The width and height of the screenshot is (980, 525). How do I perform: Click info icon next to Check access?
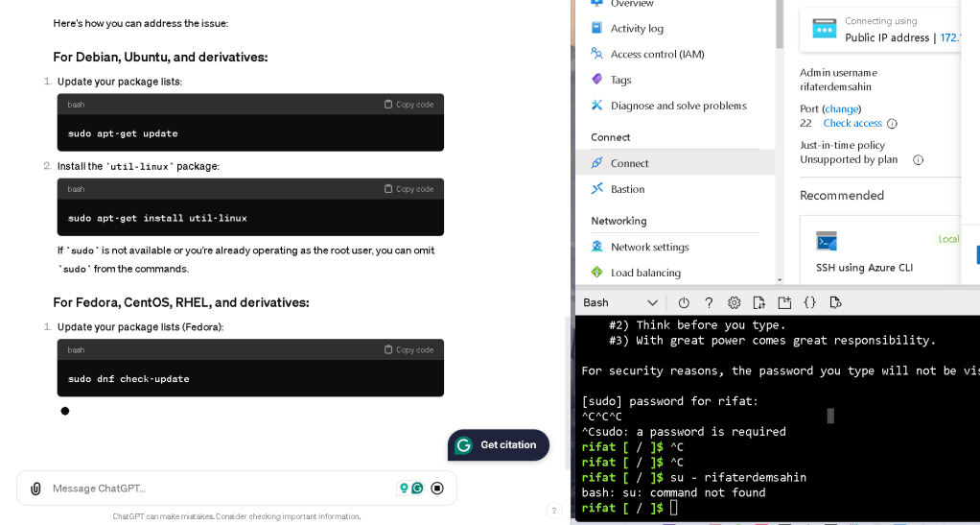click(892, 123)
